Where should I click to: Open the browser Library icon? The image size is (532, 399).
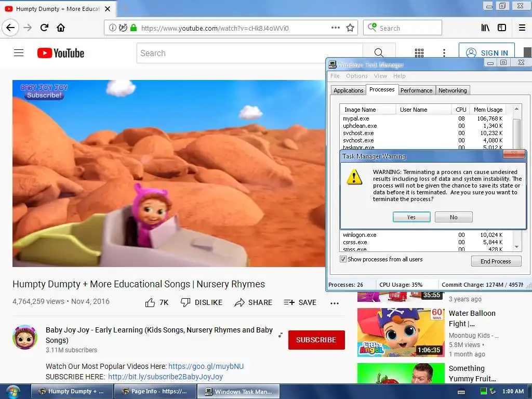[486, 28]
